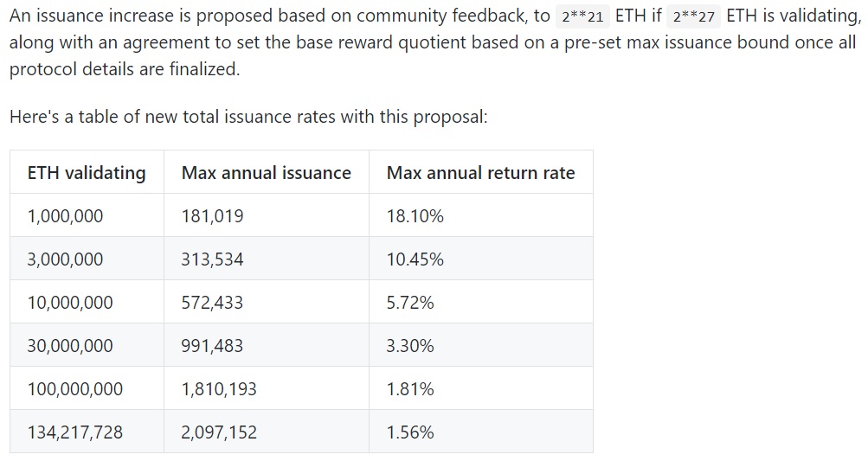Select the 30,000,000 ETH validating cell
The image size is (868, 461).
coord(70,346)
